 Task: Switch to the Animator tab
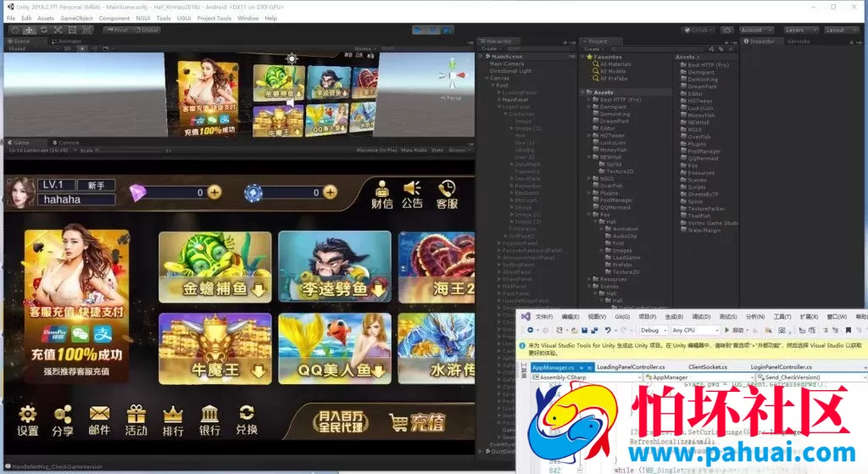66,42
